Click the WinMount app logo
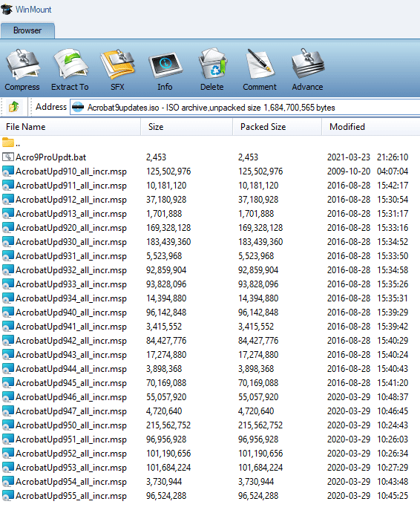Image resolution: width=420 pixels, height=510 pixels. pyautogui.click(x=7, y=9)
